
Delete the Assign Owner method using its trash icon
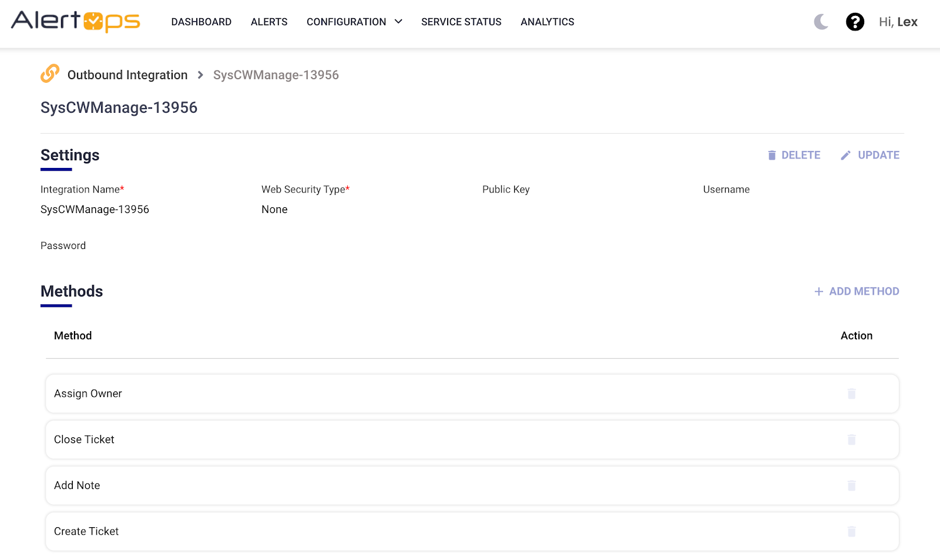pyautogui.click(x=851, y=394)
